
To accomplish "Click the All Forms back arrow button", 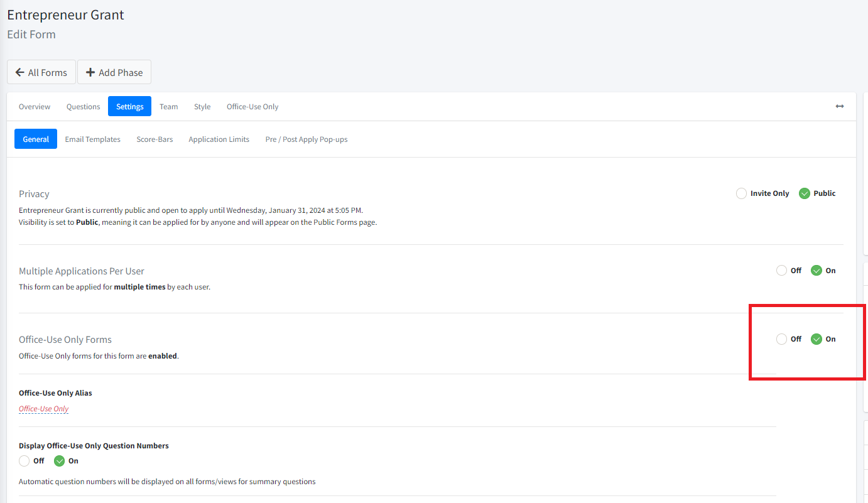I will 41,72.
